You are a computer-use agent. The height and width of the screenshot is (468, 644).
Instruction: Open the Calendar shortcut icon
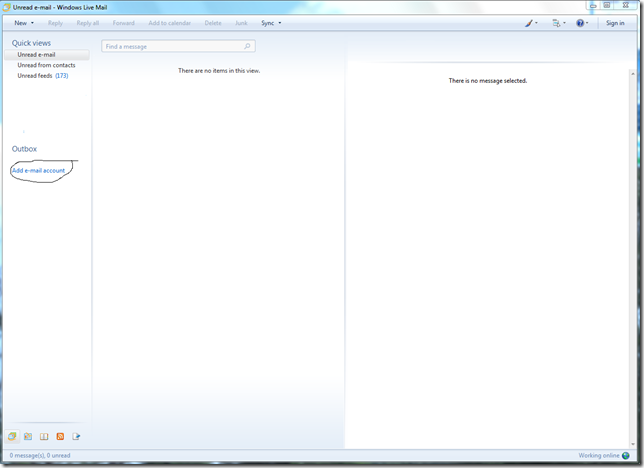pos(28,436)
